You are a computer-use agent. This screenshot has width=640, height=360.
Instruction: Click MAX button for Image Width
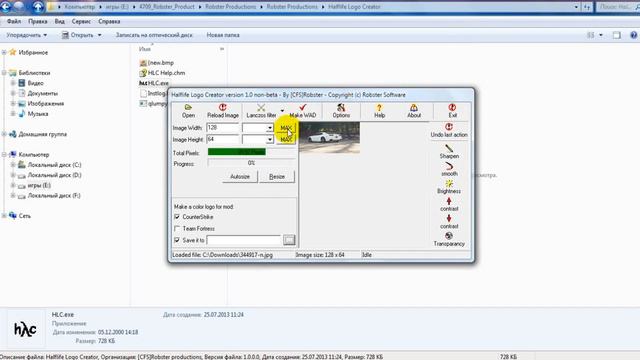tap(286, 128)
